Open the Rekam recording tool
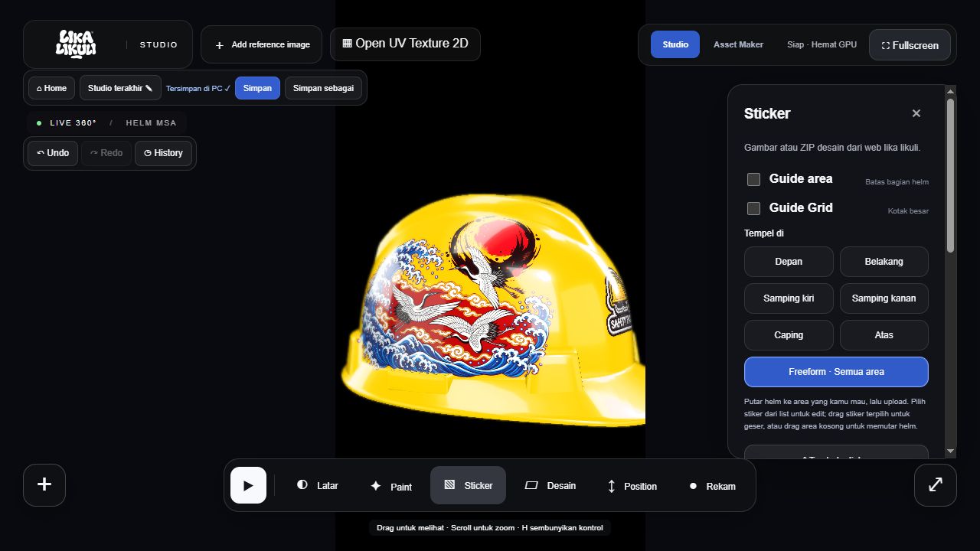Image resolution: width=980 pixels, height=551 pixels. pyautogui.click(x=712, y=485)
